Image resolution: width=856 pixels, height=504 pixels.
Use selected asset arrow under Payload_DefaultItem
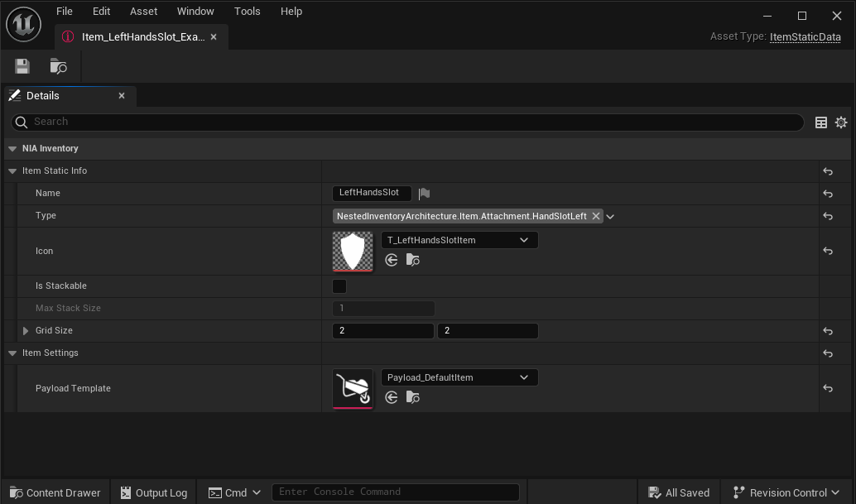coord(390,397)
